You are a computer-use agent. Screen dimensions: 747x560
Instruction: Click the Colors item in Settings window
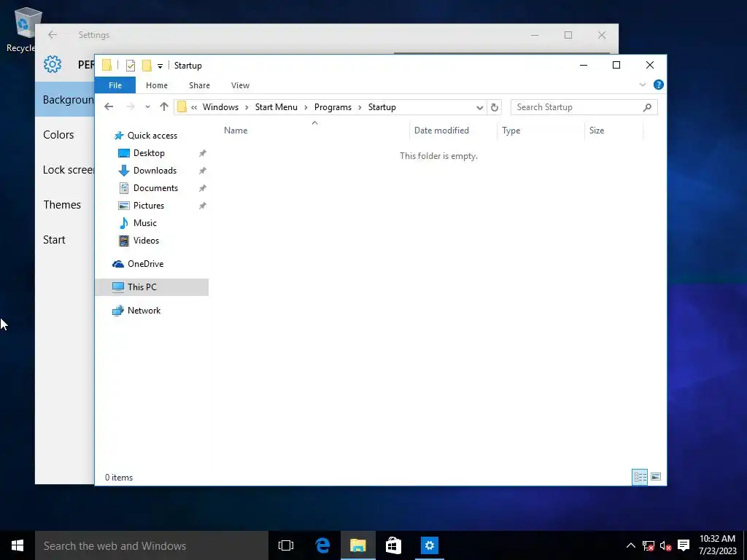tap(58, 135)
